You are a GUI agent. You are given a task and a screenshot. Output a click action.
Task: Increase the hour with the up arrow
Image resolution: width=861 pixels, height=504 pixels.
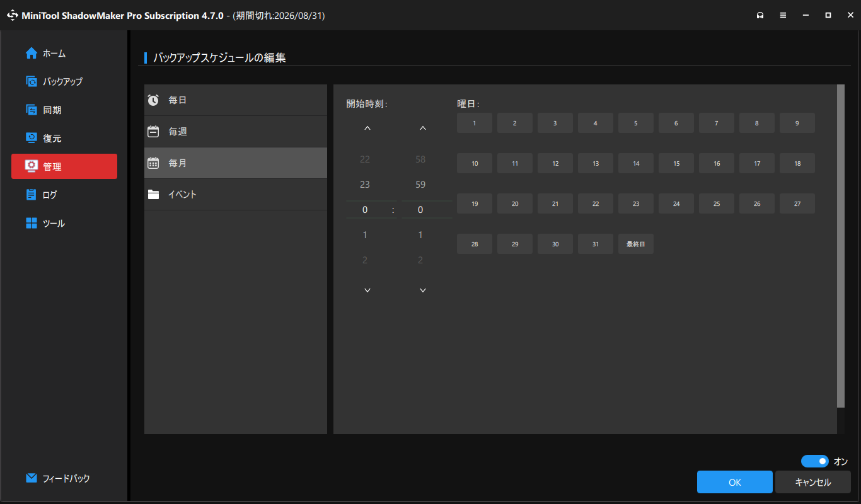coord(367,128)
